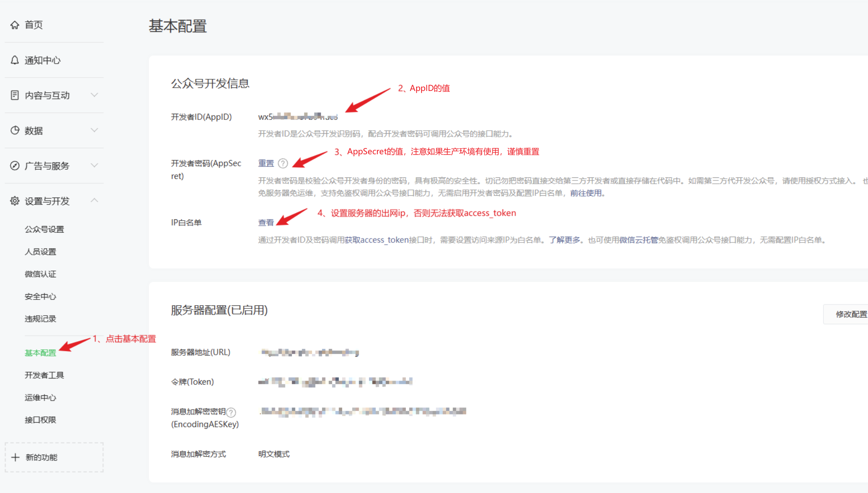Click the blurred AppID value
868x493 pixels.
298,117
